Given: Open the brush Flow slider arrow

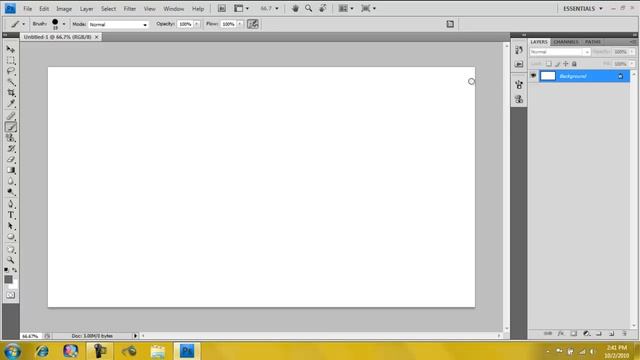Looking at the screenshot, I should [240, 24].
